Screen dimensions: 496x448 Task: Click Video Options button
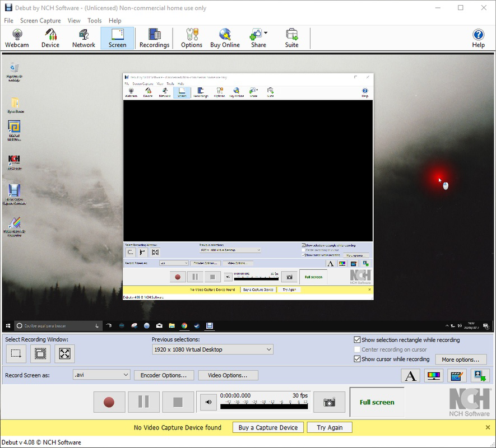pyautogui.click(x=228, y=375)
